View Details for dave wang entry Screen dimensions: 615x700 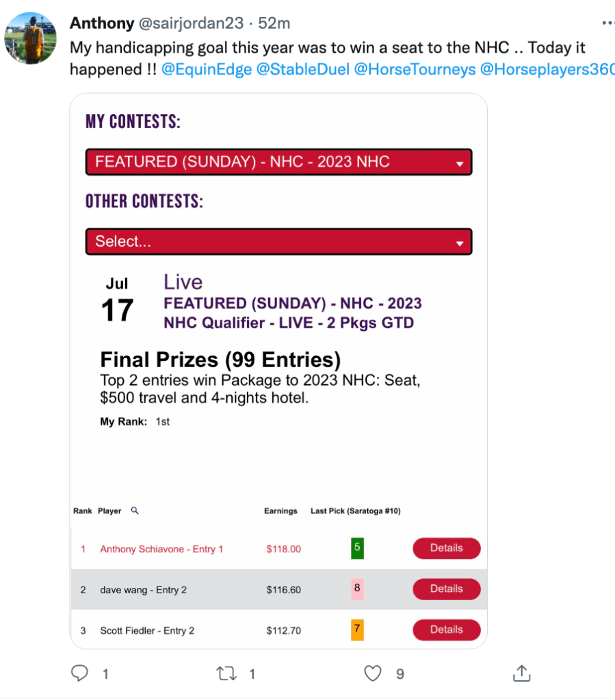446,589
